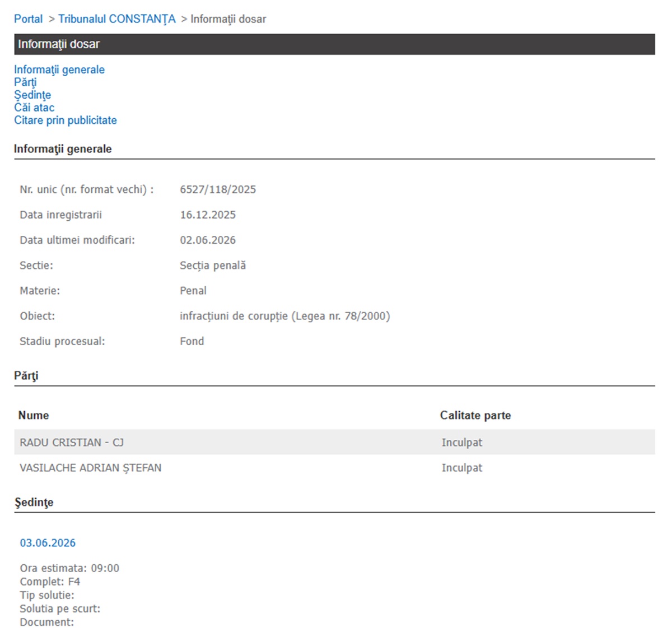Viewport: 672px width, 641px height.
Task: Click registration date 16.12.2025
Action: pyautogui.click(x=208, y=215)
